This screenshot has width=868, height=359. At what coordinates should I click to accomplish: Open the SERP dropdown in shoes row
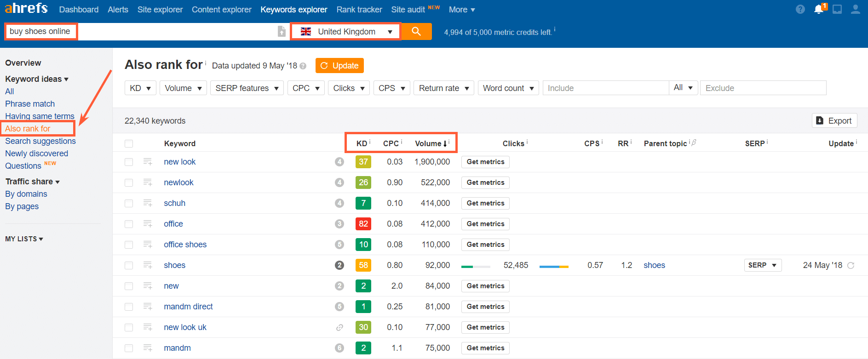point(763,265)
